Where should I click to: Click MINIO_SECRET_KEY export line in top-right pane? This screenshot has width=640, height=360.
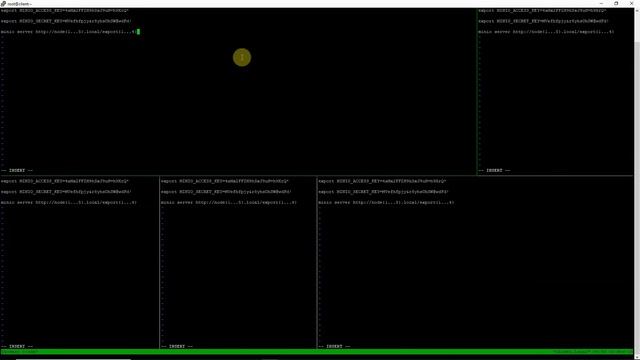[543, 21]
